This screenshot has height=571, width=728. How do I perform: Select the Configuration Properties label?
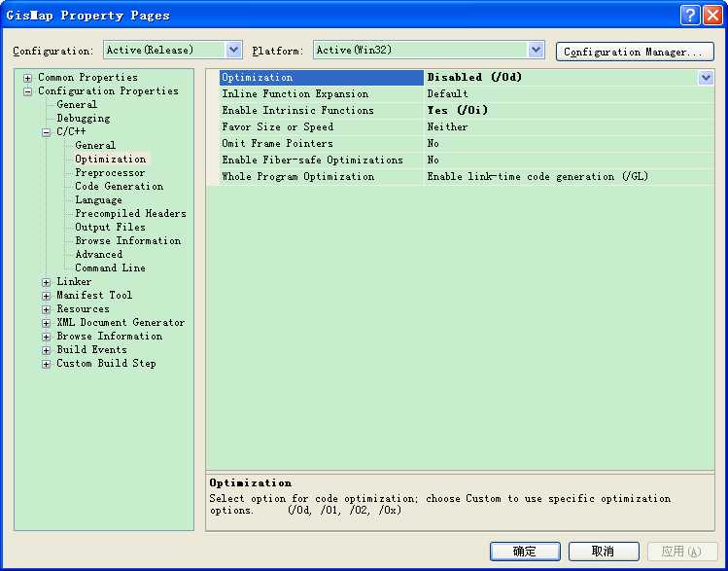(x=108, y=90)
